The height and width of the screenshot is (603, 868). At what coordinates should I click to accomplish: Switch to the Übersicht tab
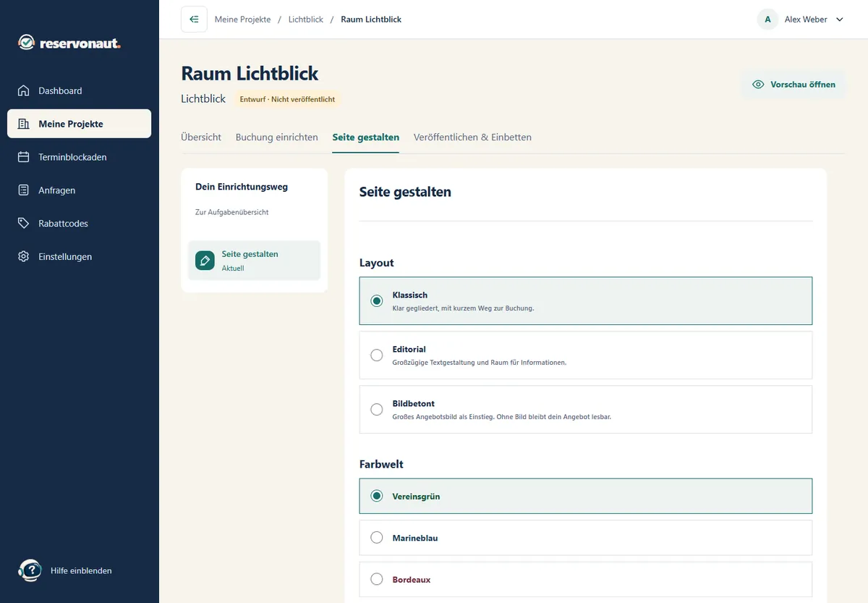(x=201, y=137)
